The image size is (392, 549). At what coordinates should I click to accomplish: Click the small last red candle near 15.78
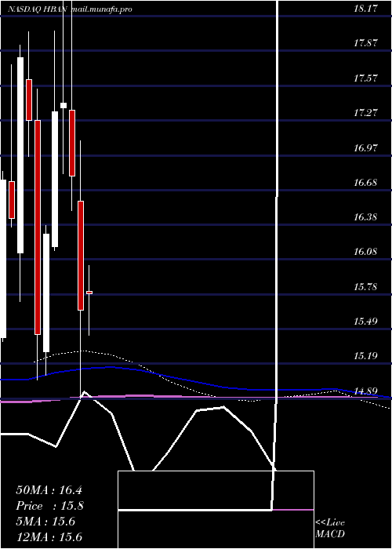click(x=89, y=293)
